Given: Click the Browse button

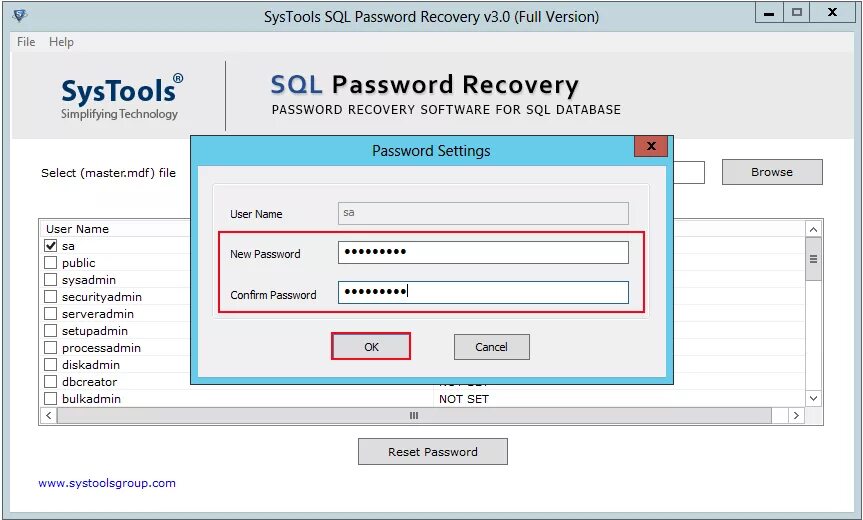Looking at the screenshot, I should (x=772, y=172).
